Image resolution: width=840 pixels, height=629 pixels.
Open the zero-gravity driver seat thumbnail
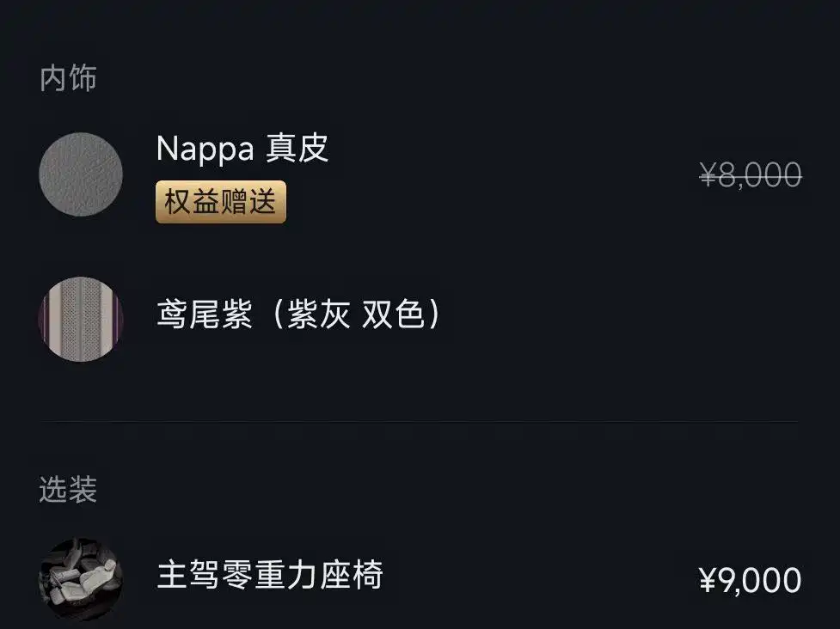coord(80,579)
